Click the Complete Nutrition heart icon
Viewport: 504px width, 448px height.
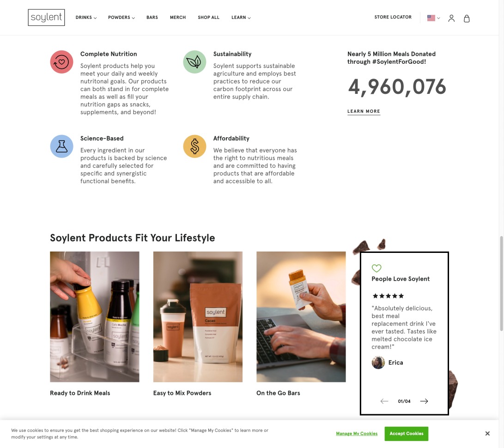[61, 62]
